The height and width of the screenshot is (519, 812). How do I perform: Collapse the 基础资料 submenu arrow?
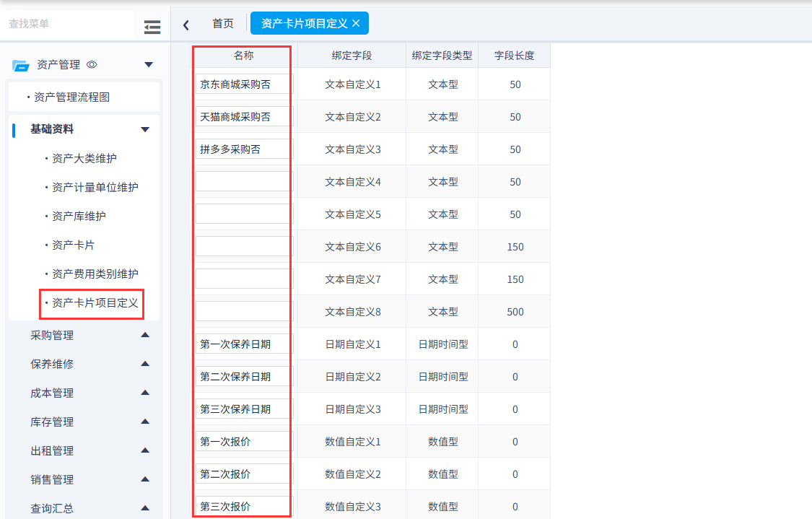[145, 129]
